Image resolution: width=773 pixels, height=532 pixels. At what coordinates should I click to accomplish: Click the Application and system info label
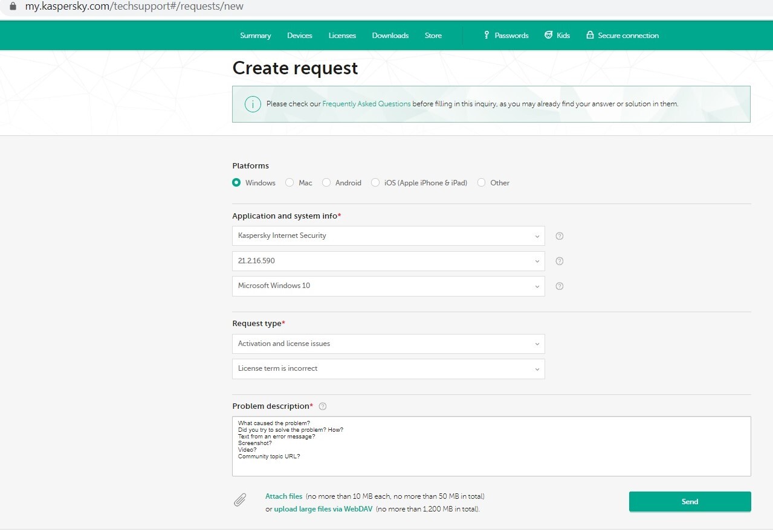coord(286,216)
